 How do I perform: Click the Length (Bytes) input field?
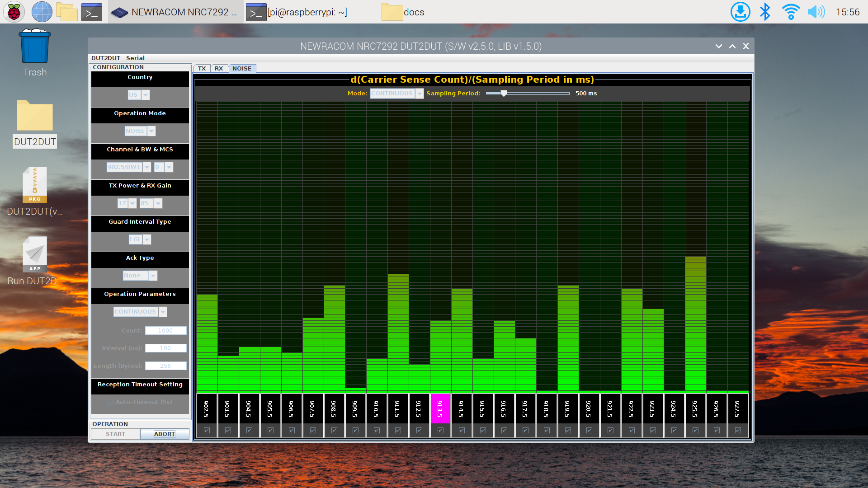(x=165, y=366)
